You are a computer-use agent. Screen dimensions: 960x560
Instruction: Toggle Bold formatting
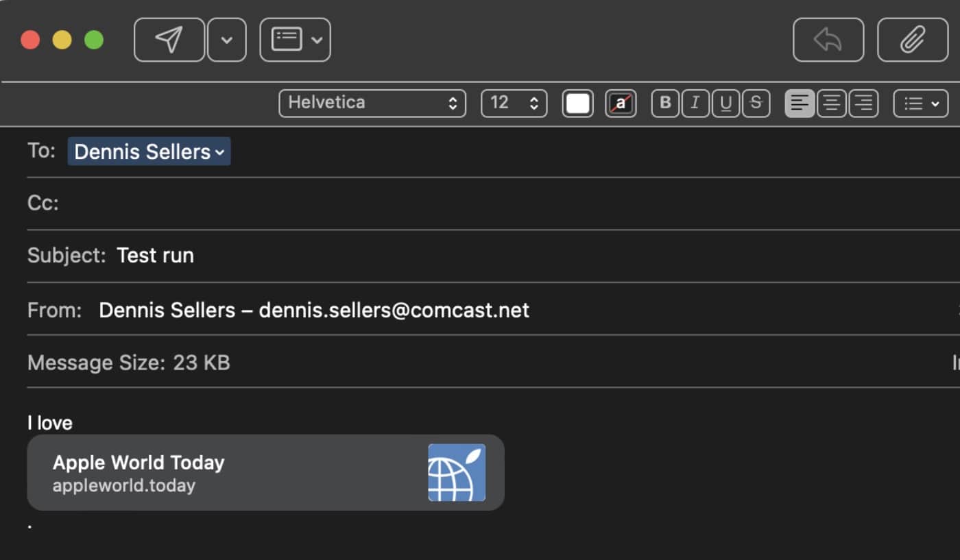[664, 104]
